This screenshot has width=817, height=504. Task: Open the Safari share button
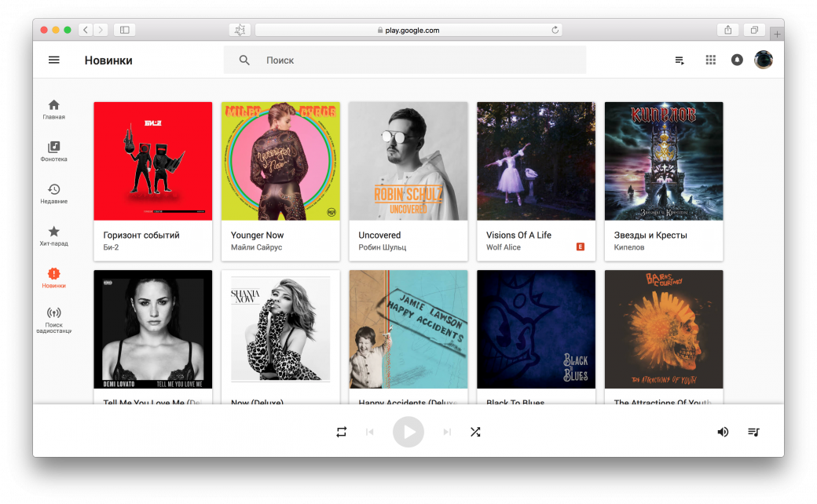[728, 30]
